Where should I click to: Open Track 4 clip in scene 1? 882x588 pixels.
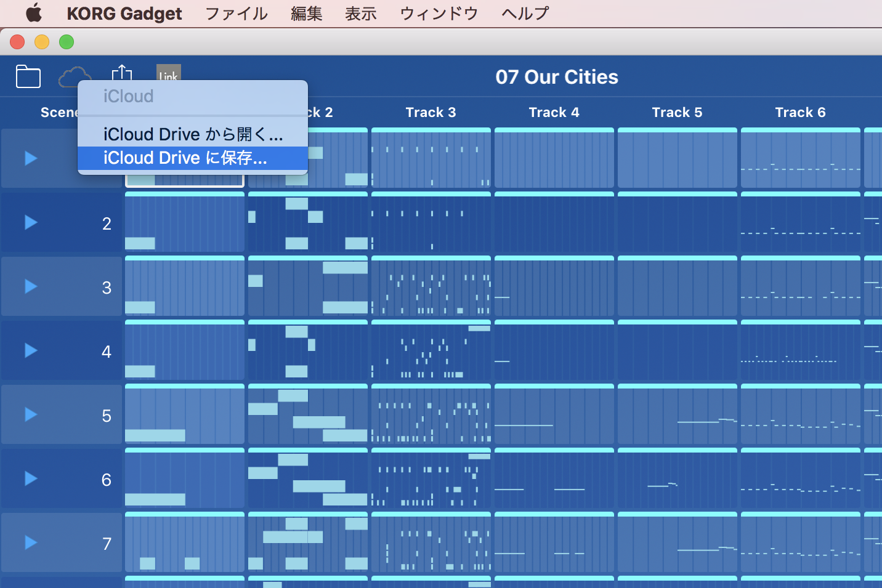(554, 158)
